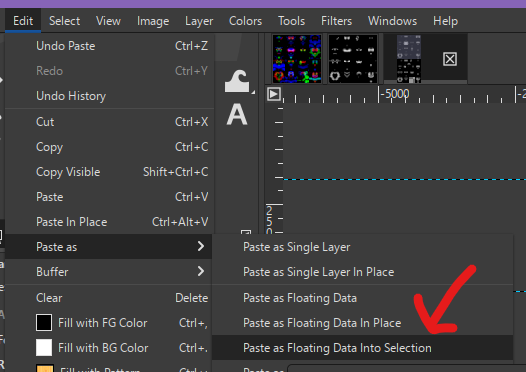This screenshot has width=526, height=372.
Task: Open the Colors menu
Action: tap(245, 21)
